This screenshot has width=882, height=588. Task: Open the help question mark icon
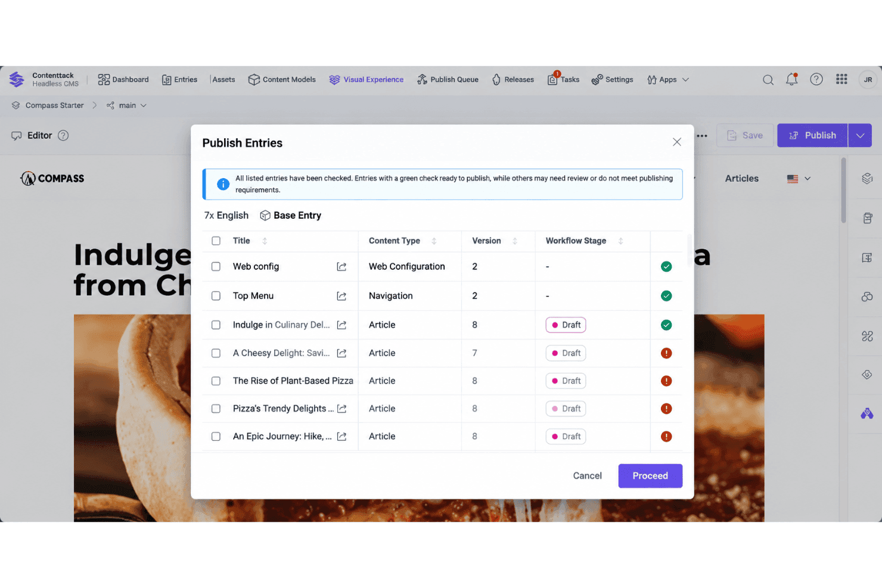[x=816, y=79]
